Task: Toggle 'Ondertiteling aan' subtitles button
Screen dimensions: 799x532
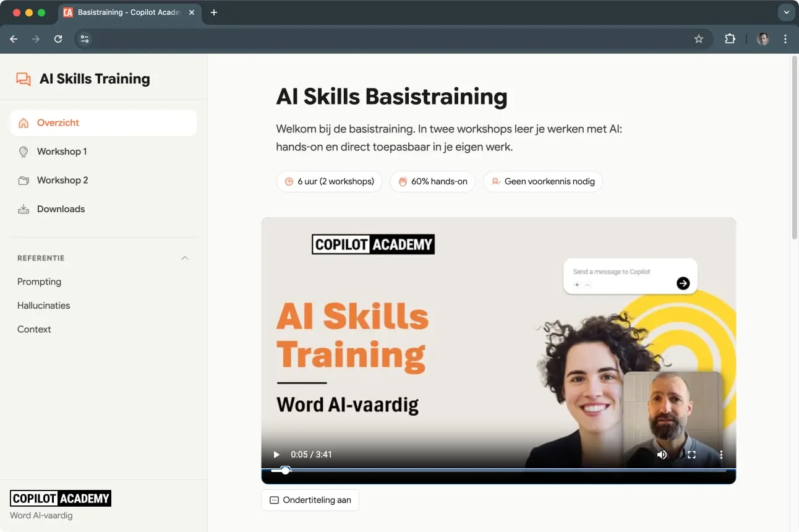Action: tap(310, 500)
